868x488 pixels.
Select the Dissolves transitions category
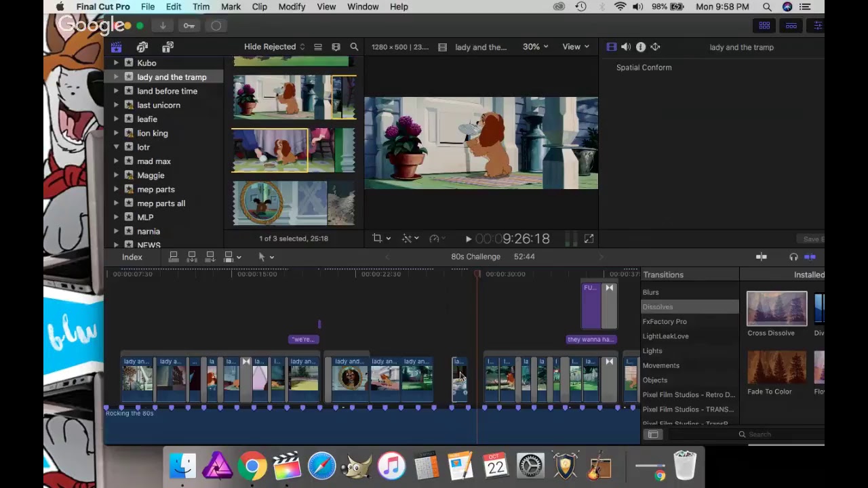point(690,307)
